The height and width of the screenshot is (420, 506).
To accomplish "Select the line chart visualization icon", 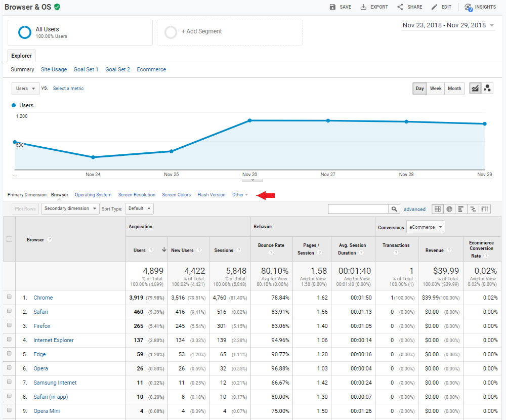I will coord(475,88).
